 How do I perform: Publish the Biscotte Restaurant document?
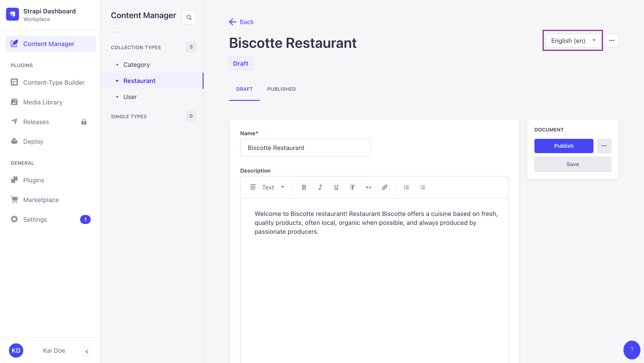coord(563,146)
